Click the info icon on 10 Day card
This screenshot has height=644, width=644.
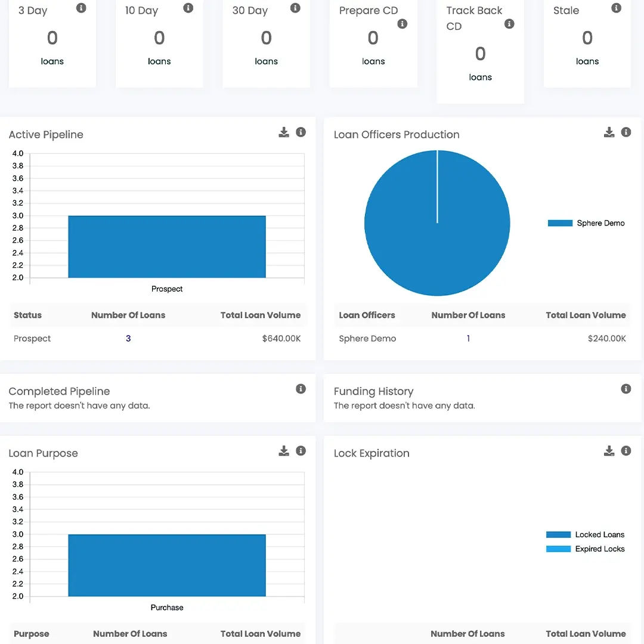188,8
